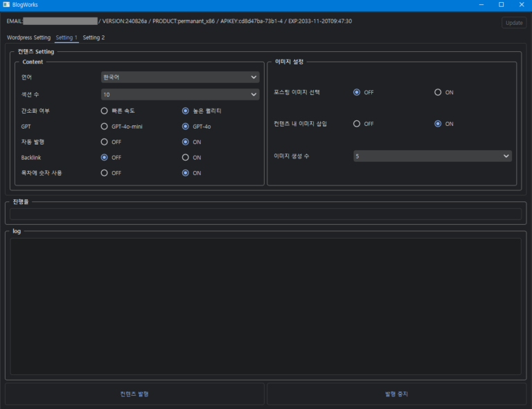Enable 포스팅 이미지 선택 ON option
Image resolution: width=532 pixels, height=409 pixels.
coord(438,92)
